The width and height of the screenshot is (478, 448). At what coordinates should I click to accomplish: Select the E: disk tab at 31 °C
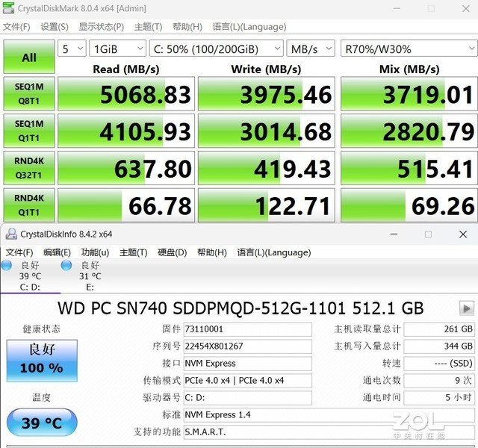90,276
